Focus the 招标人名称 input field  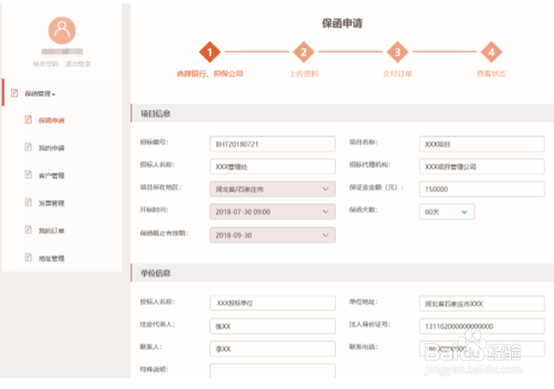(x=272, y=167)
